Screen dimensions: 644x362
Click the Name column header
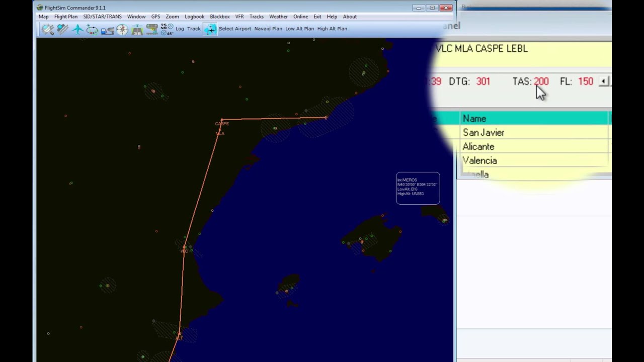[x=534, y=119]
